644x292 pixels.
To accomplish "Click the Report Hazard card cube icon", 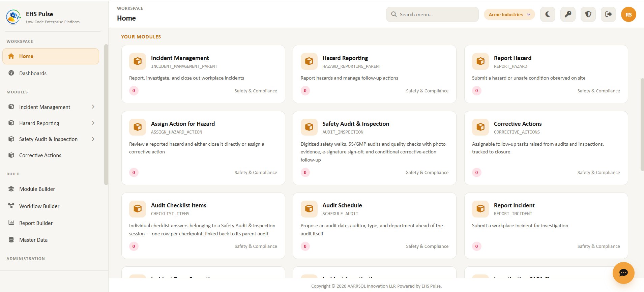I will (x=480, y=61).
